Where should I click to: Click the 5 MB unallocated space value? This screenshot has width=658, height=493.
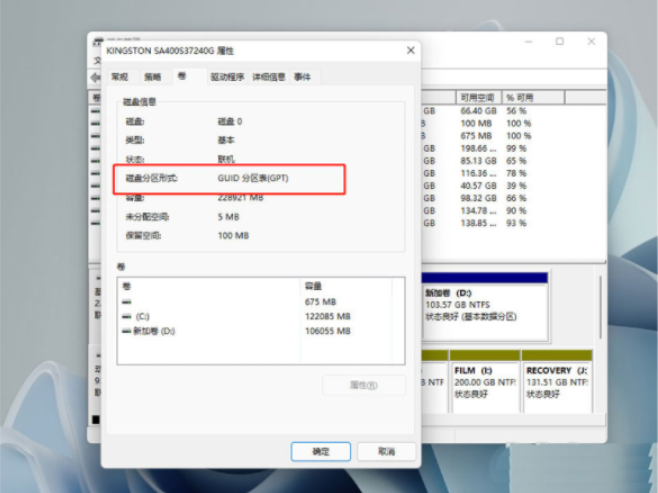(x=229, y=217)
